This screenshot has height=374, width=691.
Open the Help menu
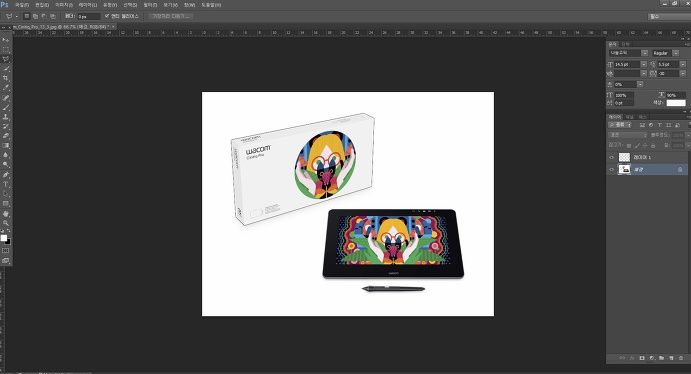pos(211,5)
